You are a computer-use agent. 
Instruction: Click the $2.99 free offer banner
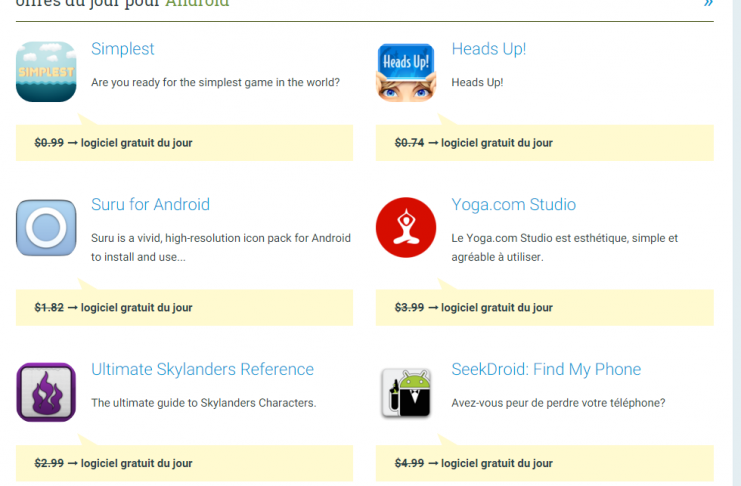pyautogui.click(x=184, y=463)
